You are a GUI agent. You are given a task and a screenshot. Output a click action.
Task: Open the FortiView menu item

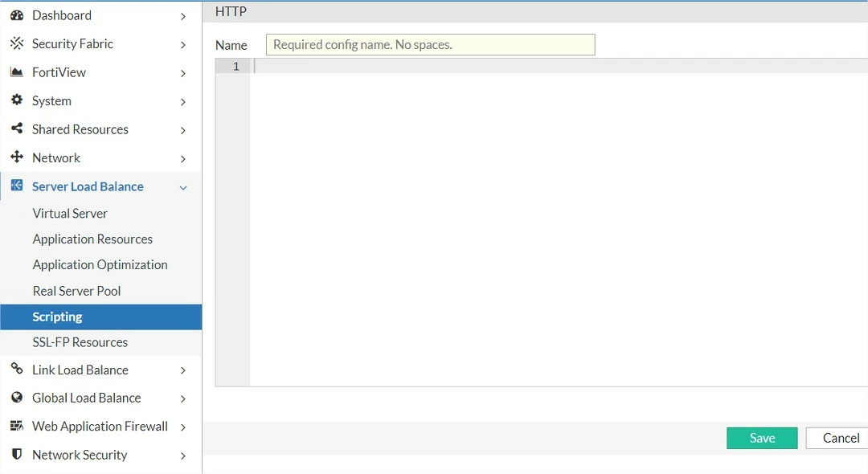point(59,72)
